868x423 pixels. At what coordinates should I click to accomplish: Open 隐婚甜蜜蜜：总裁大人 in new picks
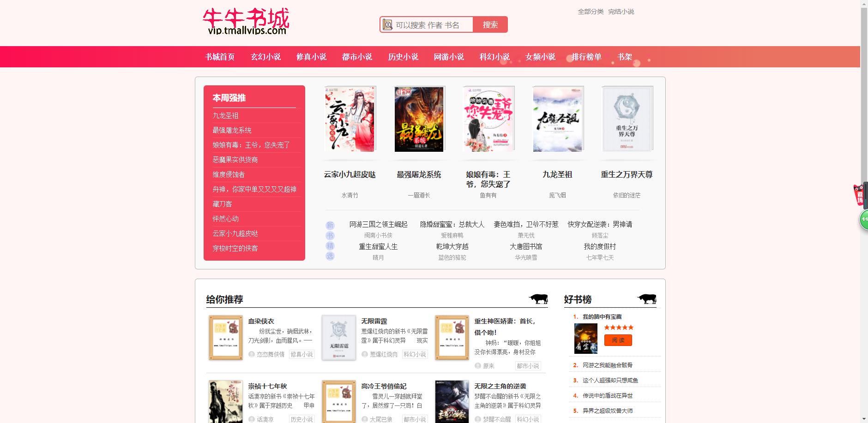click(452, 224)
